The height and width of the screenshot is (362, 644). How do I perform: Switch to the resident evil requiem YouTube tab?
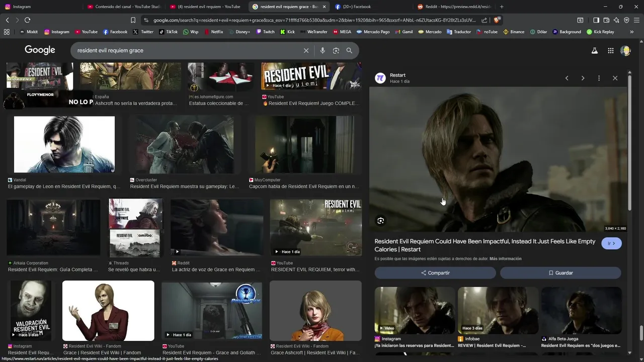(x=205, y=7)
